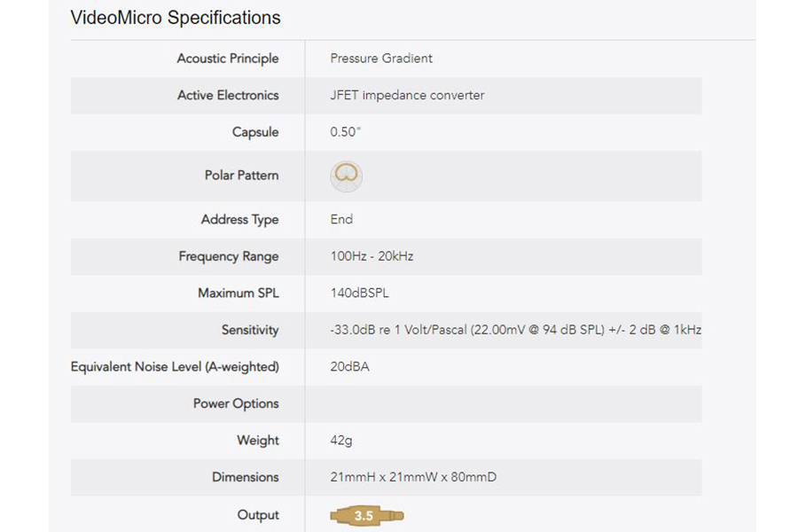798x532 pixels.
Task: Click the Capsule 0.50" value
Action: tap(345, 132)
